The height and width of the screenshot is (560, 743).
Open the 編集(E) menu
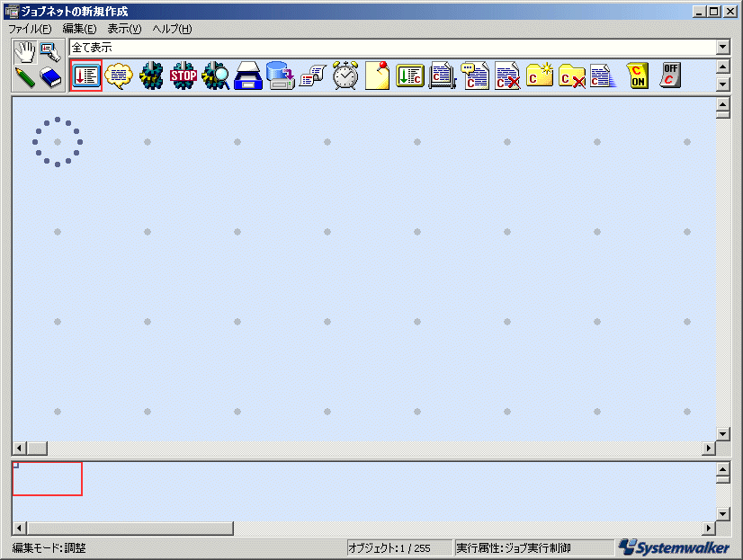tap(79, 29)
